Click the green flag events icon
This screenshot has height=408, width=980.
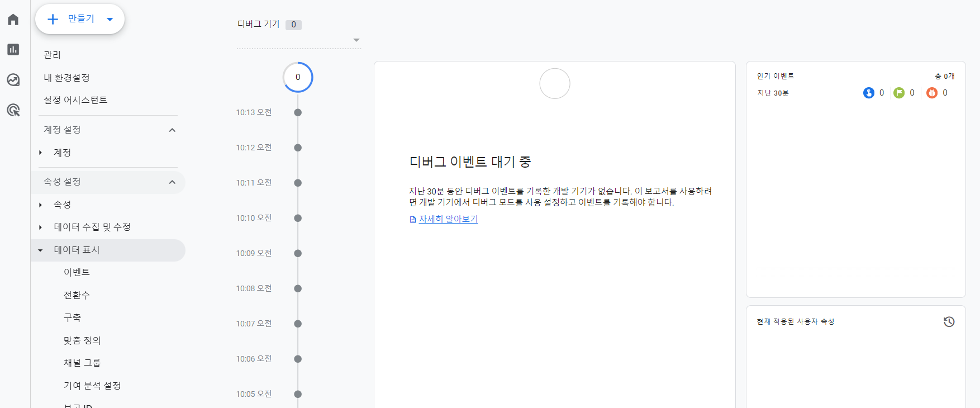(x=898, y=93)
